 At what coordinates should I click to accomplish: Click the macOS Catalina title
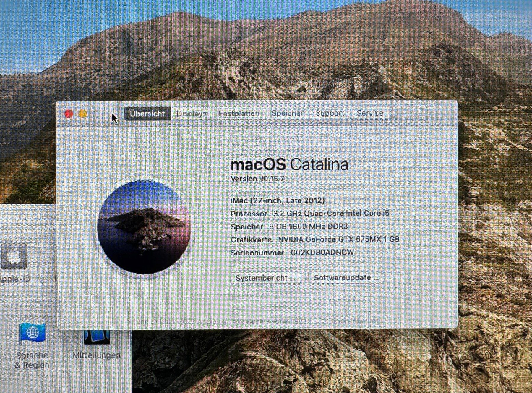pos(289,164)
